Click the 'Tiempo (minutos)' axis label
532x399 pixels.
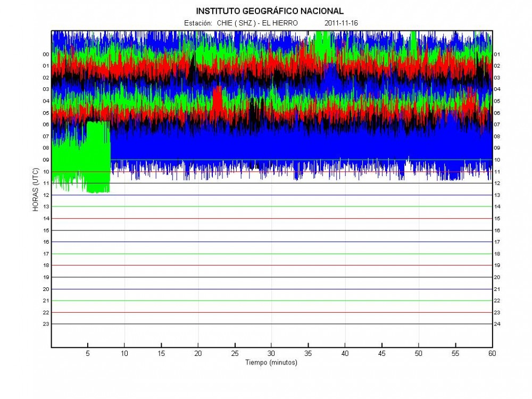271,363
